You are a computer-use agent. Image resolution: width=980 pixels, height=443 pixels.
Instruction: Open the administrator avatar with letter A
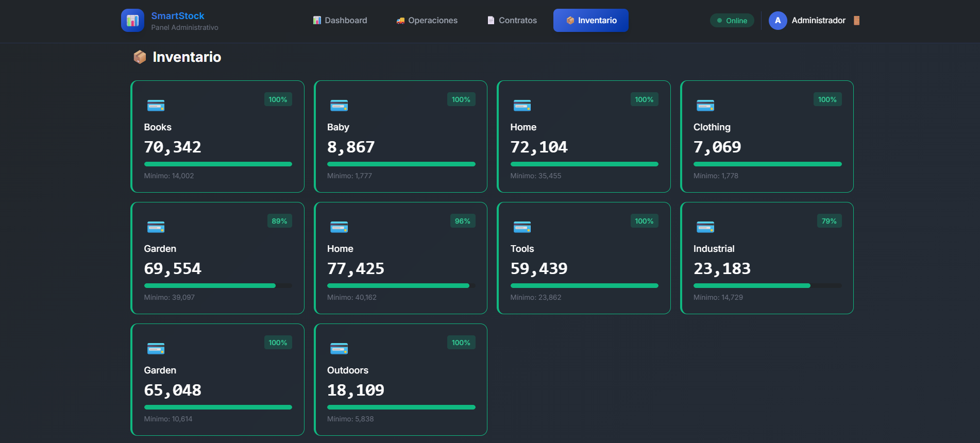click(778, 21)
